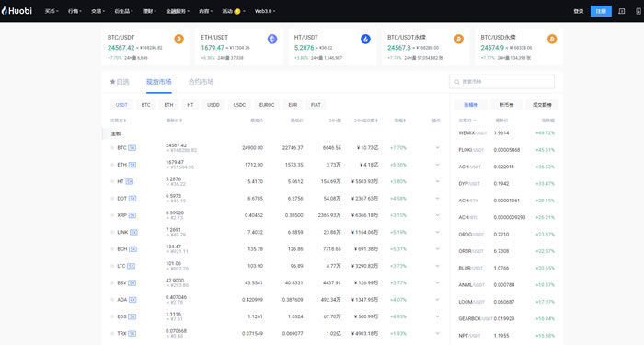Select the EUROC quote currency filter
Image resolution: width=644 pixels, height=345 pixels.
pyautogui.click(x=267, y=105)
